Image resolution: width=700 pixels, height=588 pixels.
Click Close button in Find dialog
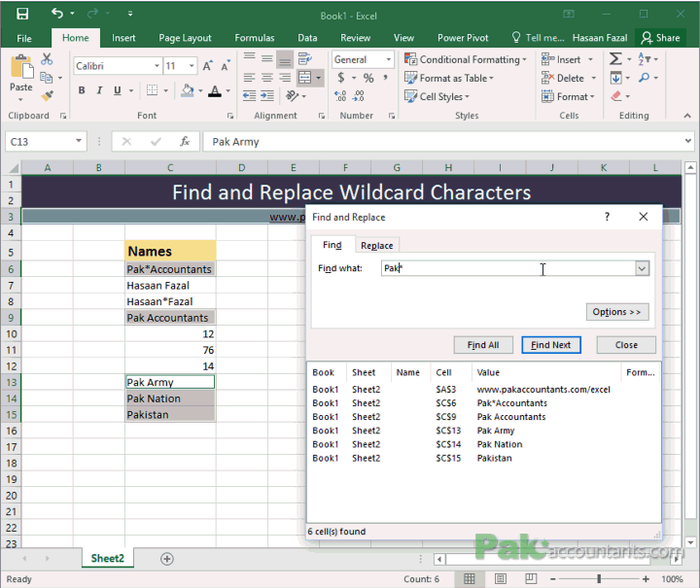[626, 345]
